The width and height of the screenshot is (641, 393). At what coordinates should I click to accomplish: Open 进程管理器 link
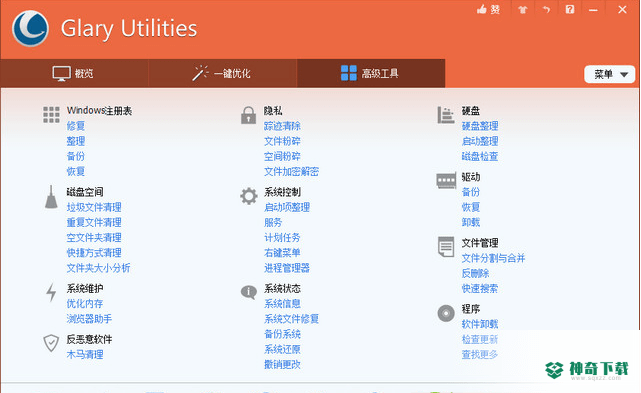click(x=287, y=268)
